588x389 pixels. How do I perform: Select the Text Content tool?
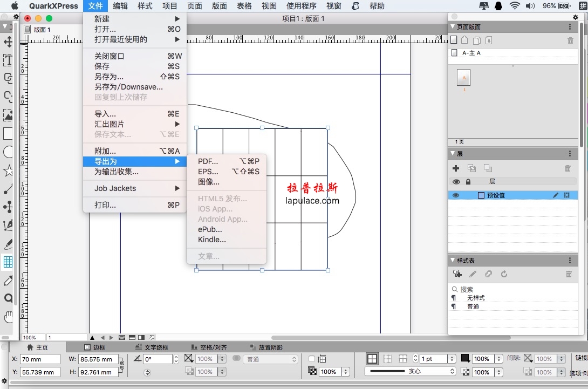click(x=8, y=60)
